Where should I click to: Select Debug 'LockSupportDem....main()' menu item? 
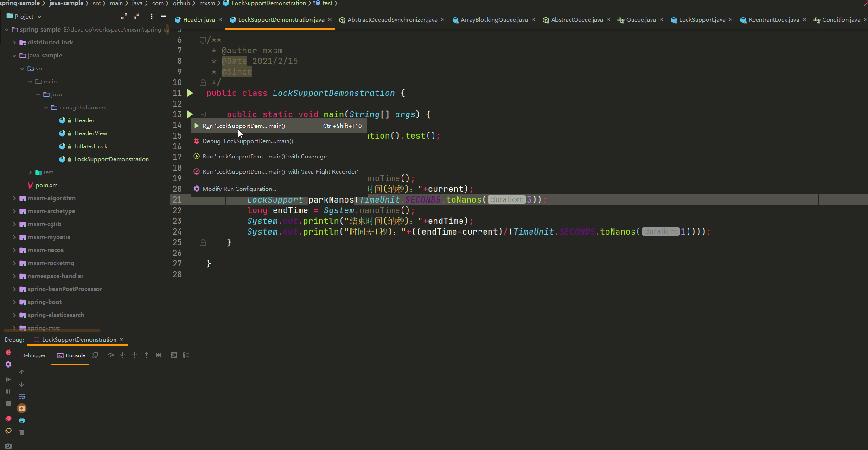click(279, 141)
